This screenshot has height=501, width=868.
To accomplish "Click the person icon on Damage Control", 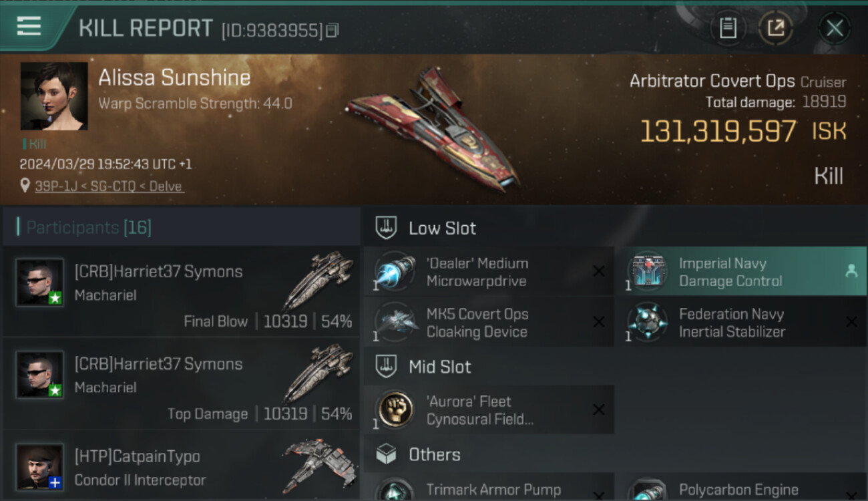I will pyautogui.click(x=851, y=271).
